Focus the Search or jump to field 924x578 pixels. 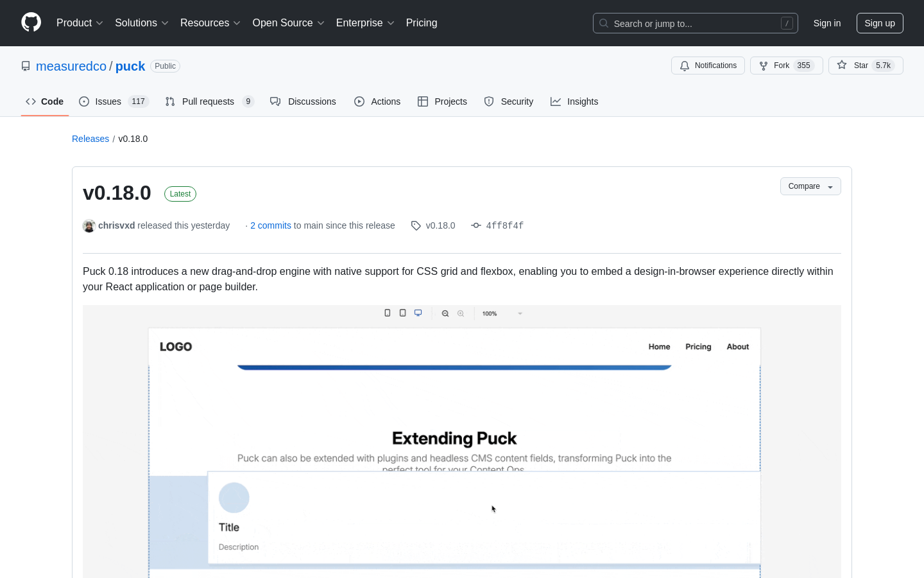pyautogui.click(x=696, y=23)
